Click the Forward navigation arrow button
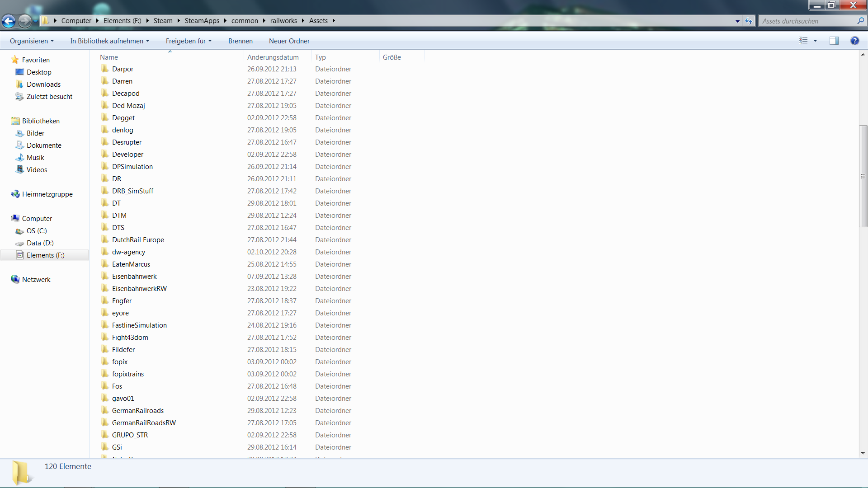Screen dimensions: 868x488 click(25, 21)
